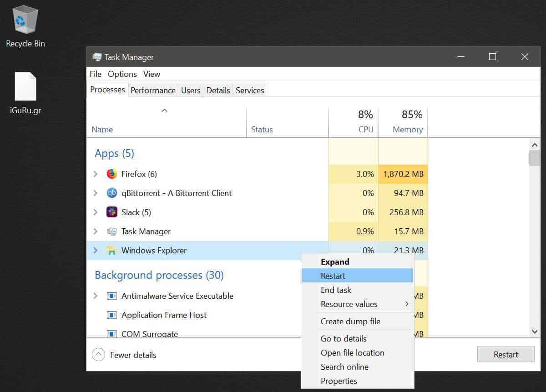Click the Fewer details circle arrow icon
Screen dimensions: 546x392
[x=98, y=355]
